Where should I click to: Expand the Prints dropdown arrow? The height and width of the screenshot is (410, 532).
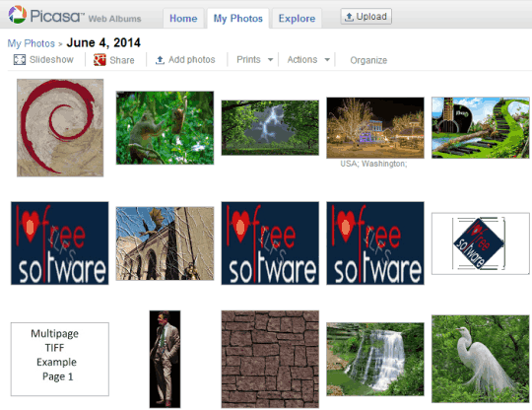270,60
